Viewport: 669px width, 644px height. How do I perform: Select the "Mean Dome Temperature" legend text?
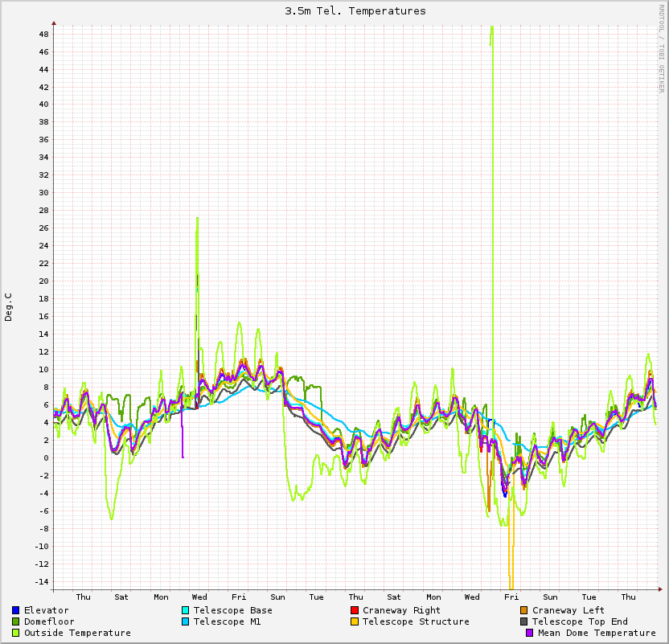[597, 633]
